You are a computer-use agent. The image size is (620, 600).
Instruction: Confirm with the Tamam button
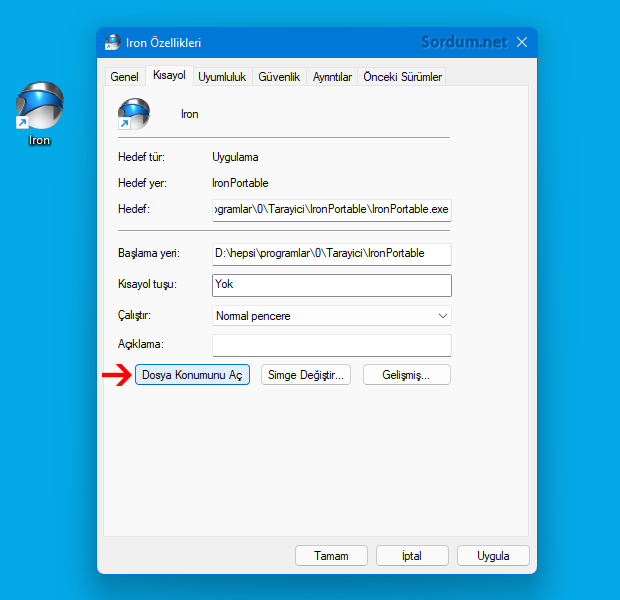click(x=331, y=556)
